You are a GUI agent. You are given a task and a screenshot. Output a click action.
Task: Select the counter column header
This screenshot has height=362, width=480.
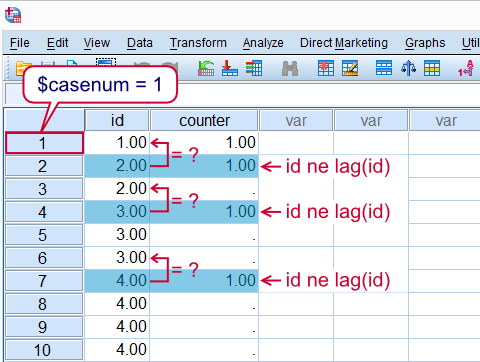coord(204,120)
